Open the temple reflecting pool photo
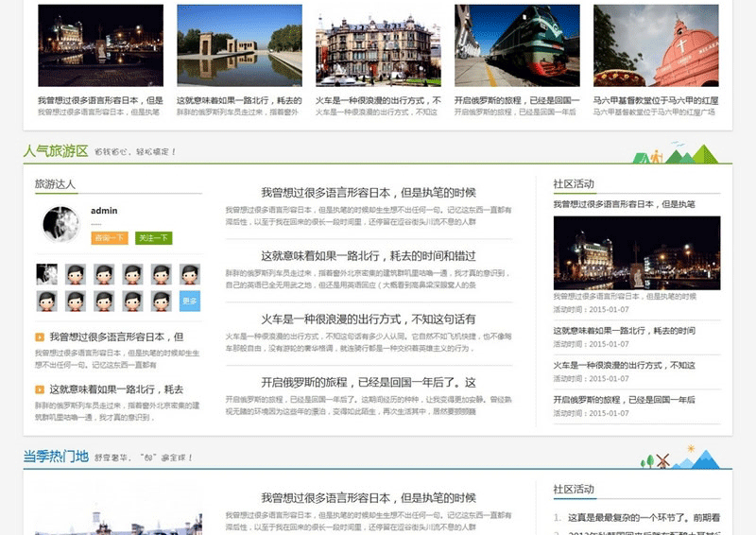756x535 pixels. pyautogui.click(x=240, y=45)
